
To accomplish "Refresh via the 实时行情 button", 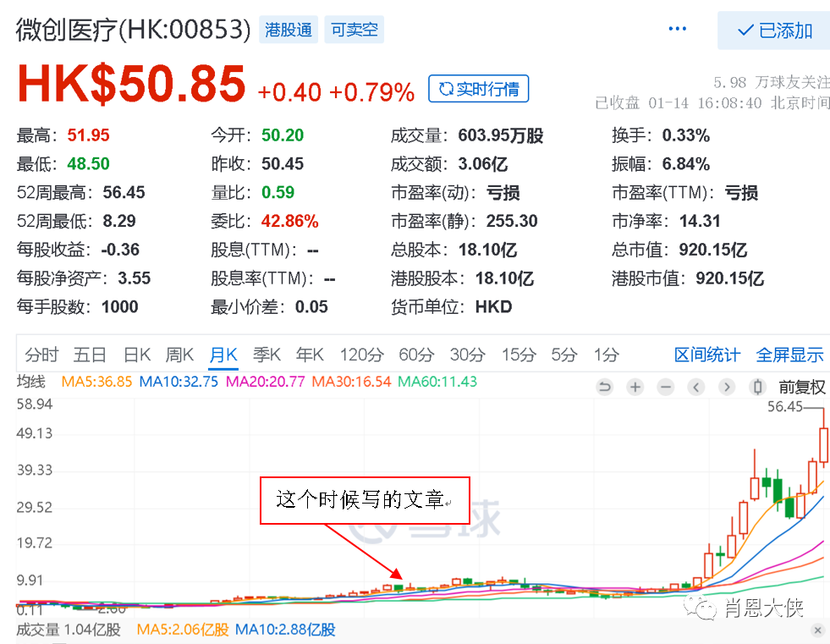I will click(x=479, y=89).
